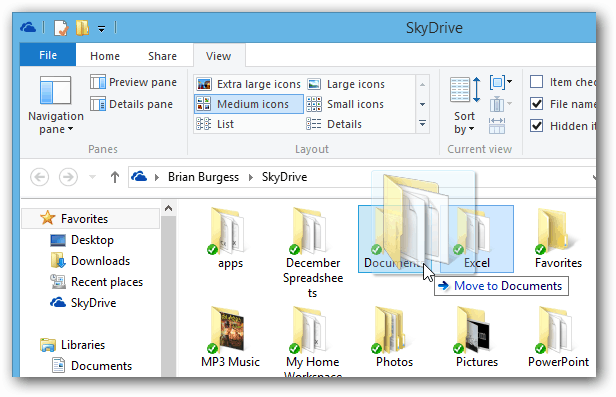Switch layout to Details

pos(334,124)
